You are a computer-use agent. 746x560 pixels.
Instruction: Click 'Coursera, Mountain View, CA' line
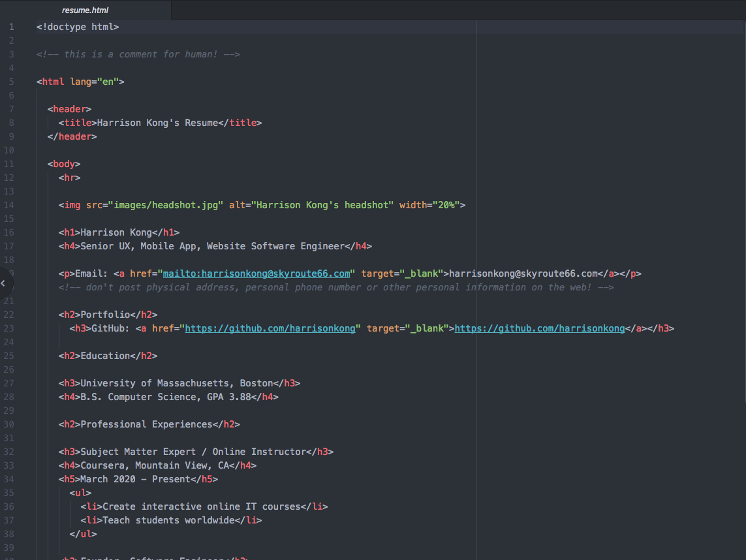click(x=157, y=465)
